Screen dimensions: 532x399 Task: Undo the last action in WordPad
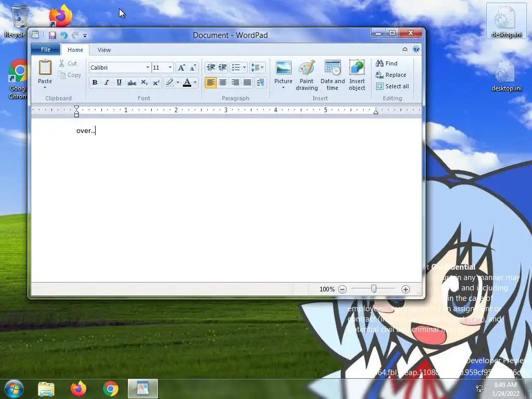(x=64, y=35)
